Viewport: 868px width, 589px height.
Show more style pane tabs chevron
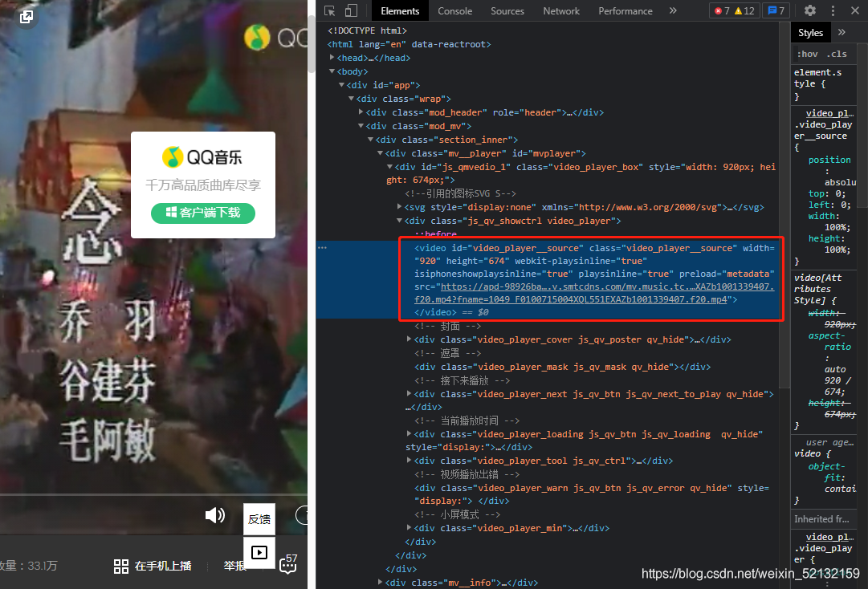(x=842, y=32)
